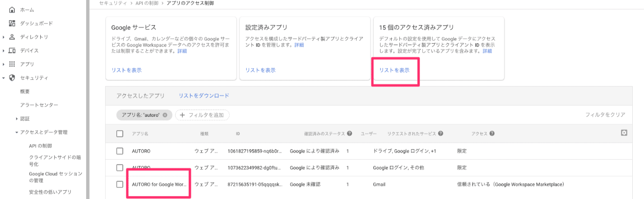
Task: Click the Dashboard icon in sidebar
Action: (x=12, y=23)
